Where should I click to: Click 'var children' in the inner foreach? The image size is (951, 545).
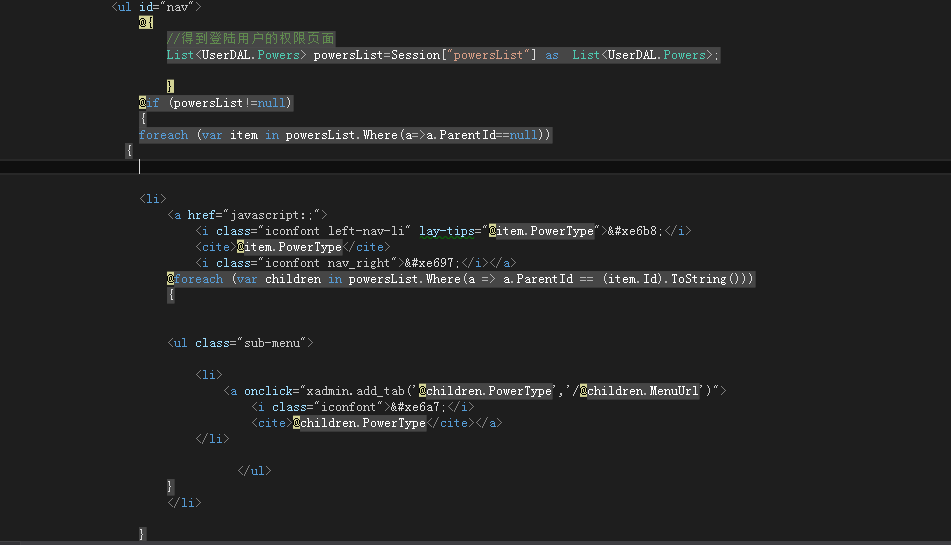[279, 279]
